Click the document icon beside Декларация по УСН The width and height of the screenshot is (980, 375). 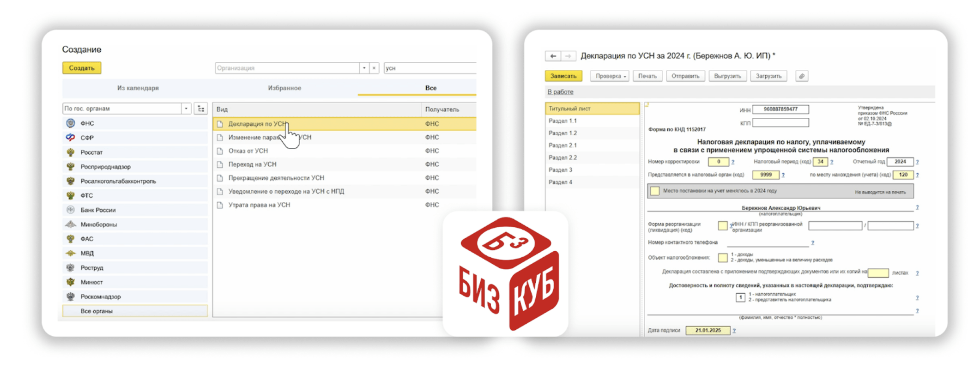220,124
